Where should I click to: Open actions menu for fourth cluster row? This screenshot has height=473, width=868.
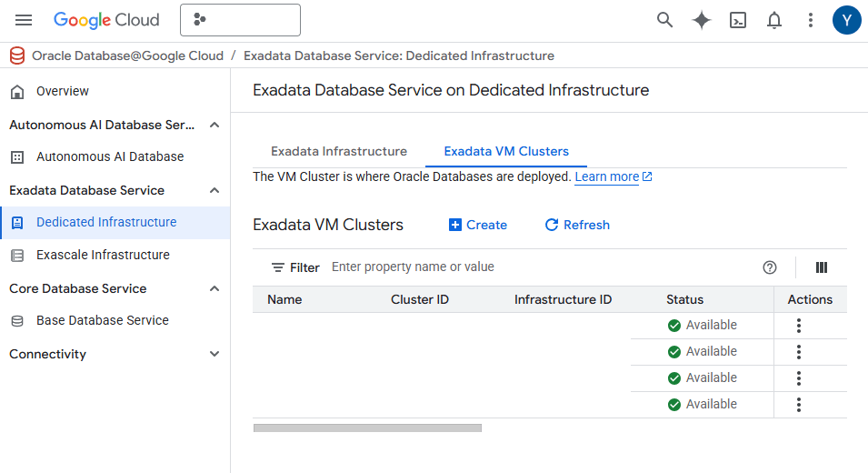(x=799, y=405)
